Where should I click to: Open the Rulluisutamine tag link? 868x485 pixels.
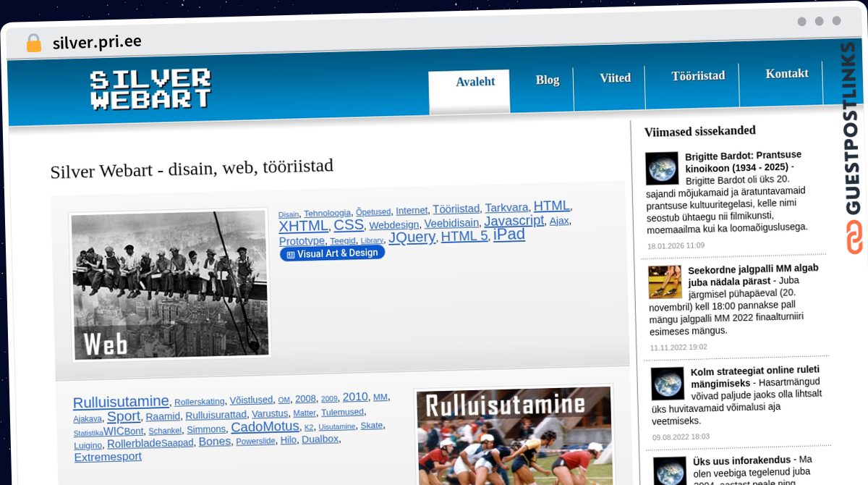pos(122,402)
